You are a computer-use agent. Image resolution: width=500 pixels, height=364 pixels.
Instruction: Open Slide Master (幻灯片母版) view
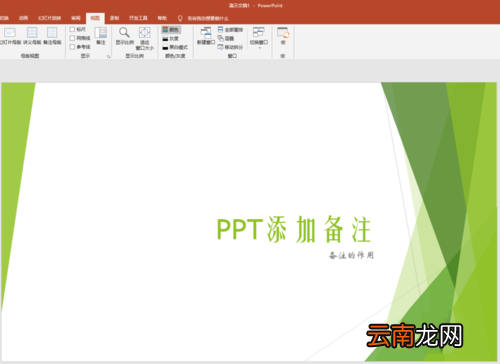[10, 36]
